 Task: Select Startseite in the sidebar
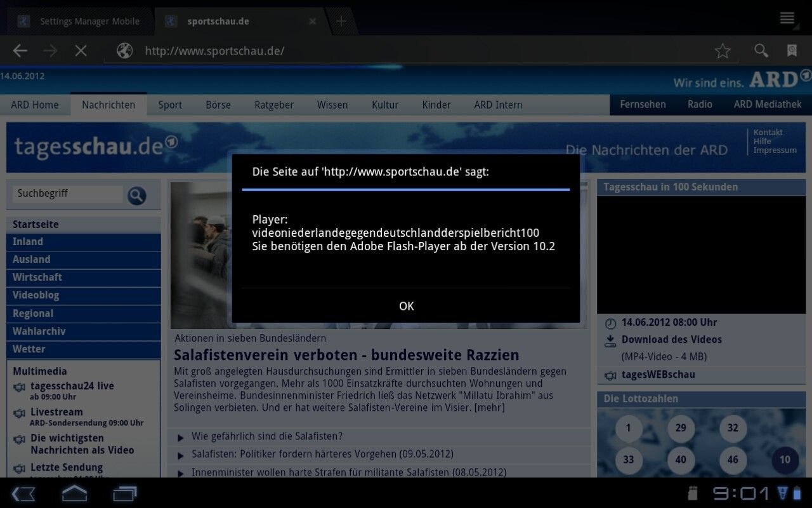point(83,224)
